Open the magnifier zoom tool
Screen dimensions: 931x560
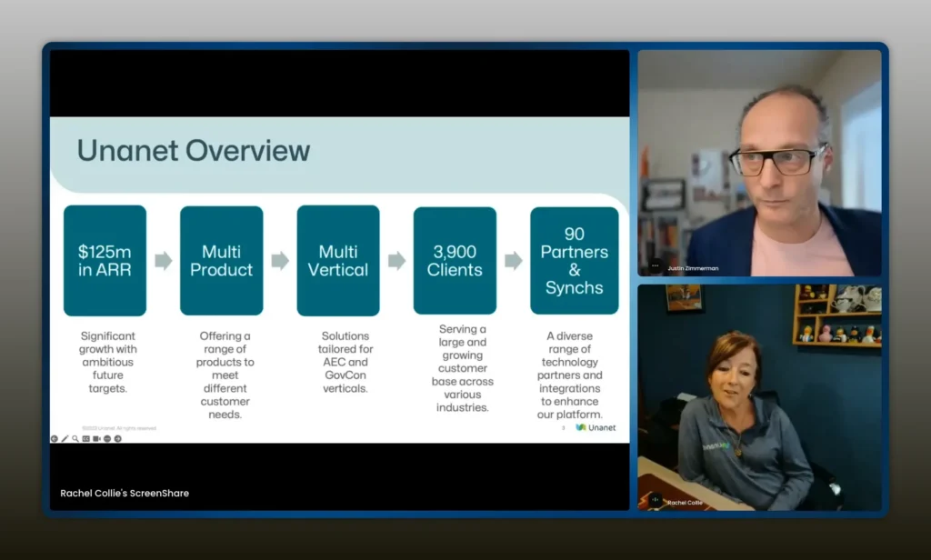[x=75, y=438]
